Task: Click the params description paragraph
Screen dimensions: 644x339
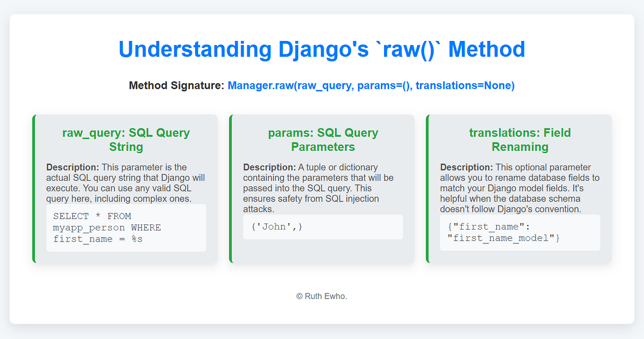Action: coord(323,188)
